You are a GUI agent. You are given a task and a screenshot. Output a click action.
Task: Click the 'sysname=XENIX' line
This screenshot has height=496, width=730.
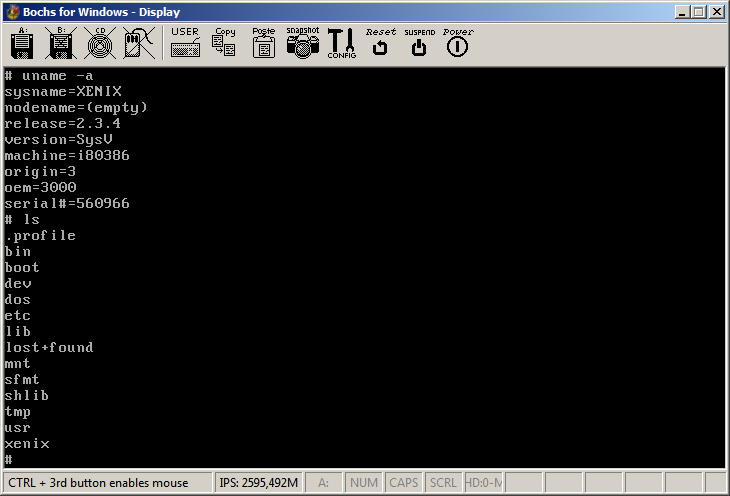[63, 92]
